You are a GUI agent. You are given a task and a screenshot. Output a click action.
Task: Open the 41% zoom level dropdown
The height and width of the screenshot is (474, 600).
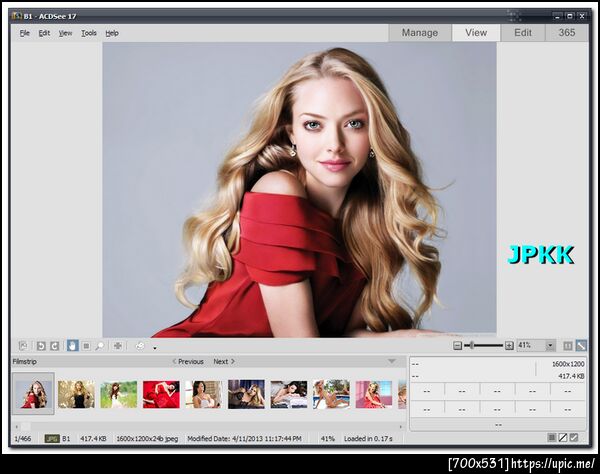550,346
